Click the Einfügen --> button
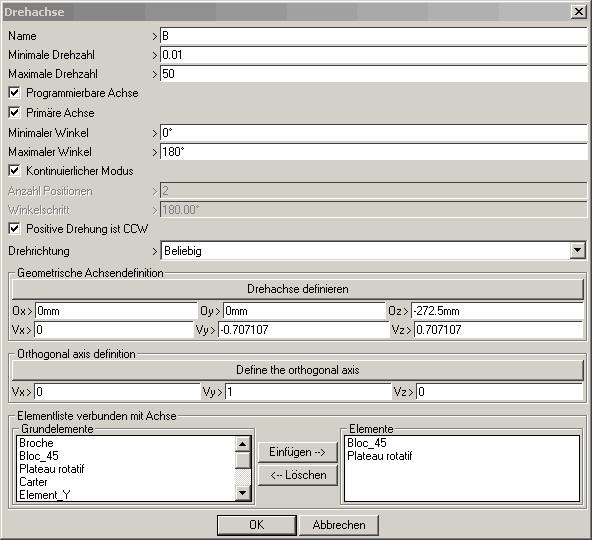Image resolution: width=592 pixels, height=540 pixels. point(298,452)
